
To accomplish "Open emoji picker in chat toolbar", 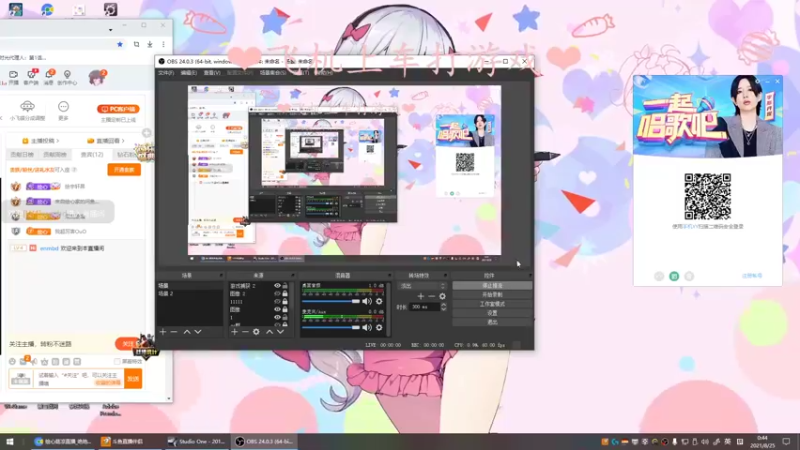I will click(x=12, y=362).
